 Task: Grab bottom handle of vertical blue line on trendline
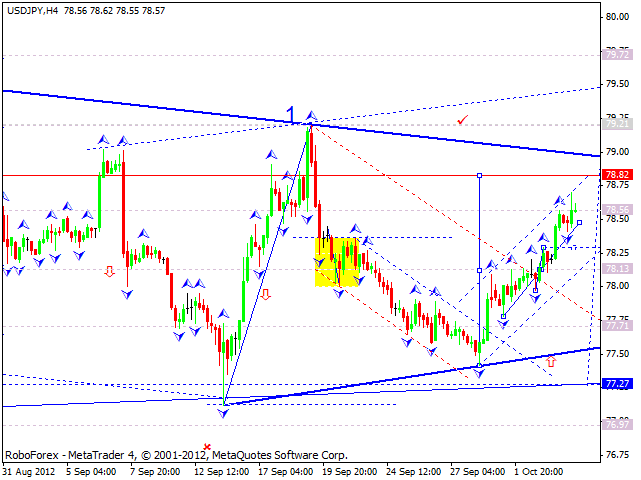point(480,365)
